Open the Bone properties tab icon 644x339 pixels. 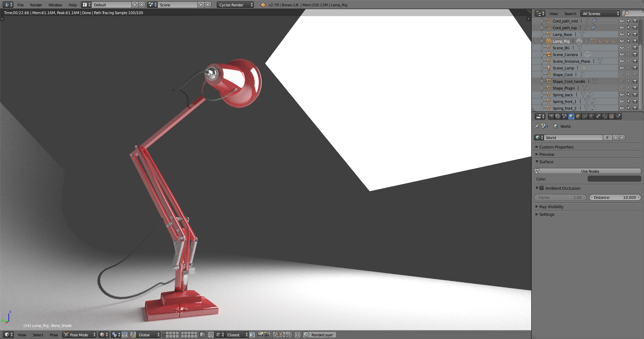(x=597, y=116)
